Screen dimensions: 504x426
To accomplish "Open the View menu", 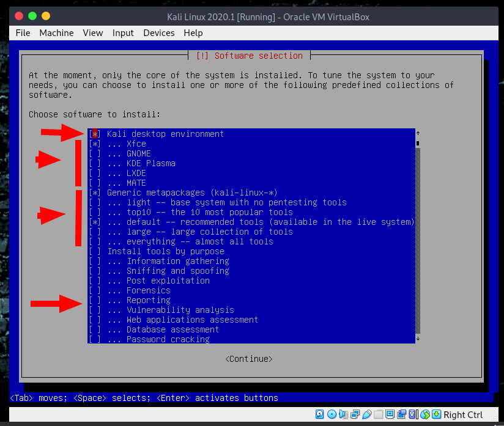I will point(93,33).
